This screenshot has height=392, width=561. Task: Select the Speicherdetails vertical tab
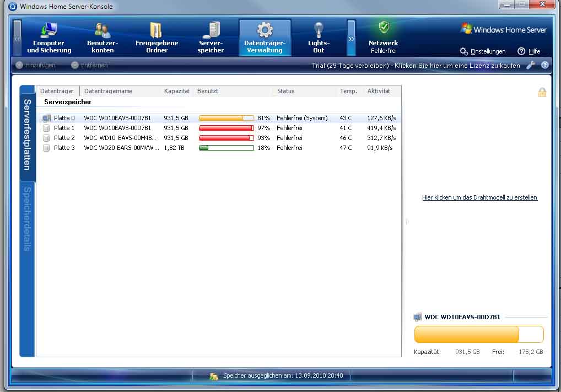[x=27, y=219]
